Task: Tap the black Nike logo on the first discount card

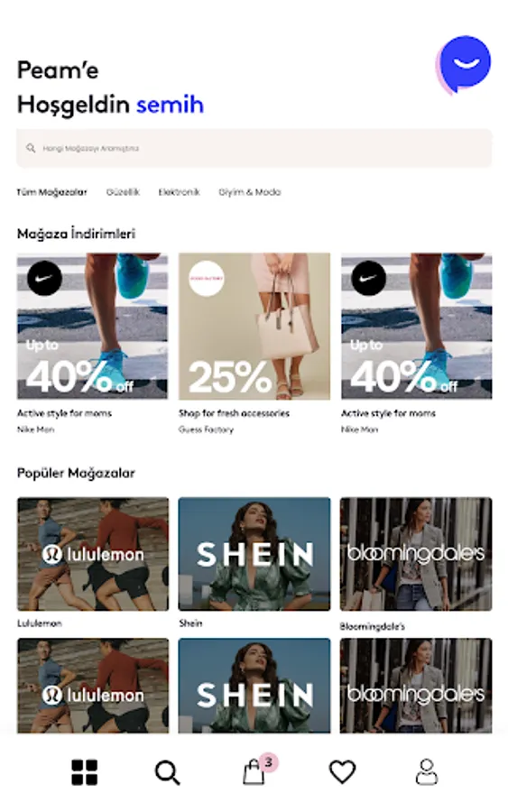Action: click(44, 278)
